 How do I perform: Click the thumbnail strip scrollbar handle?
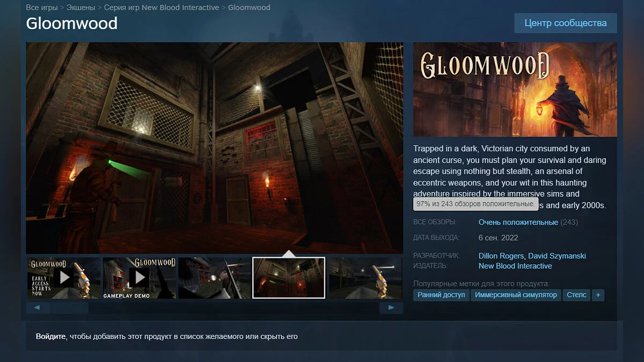[x=70, y=308]
